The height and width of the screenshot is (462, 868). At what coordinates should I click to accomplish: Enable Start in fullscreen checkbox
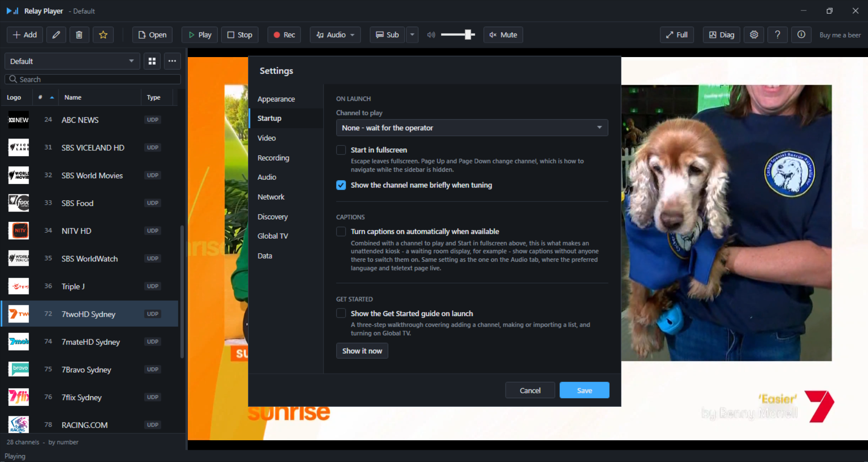pyautogui.click(x=341, y=150)
